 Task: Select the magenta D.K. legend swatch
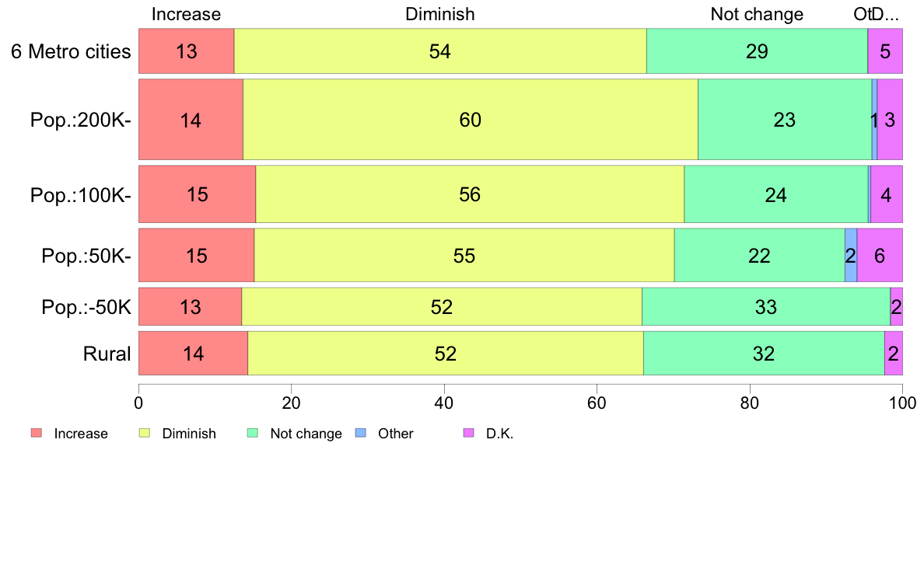467,433
